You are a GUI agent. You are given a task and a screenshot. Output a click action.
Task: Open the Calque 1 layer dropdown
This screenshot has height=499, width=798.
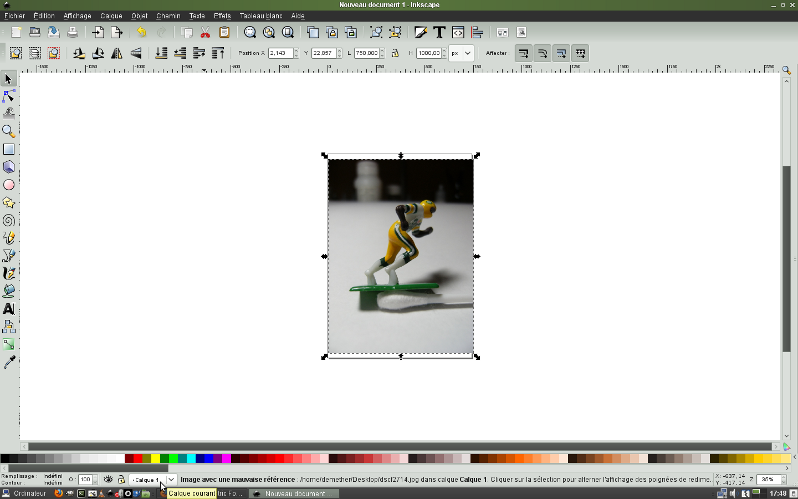[x=153, y=480]
